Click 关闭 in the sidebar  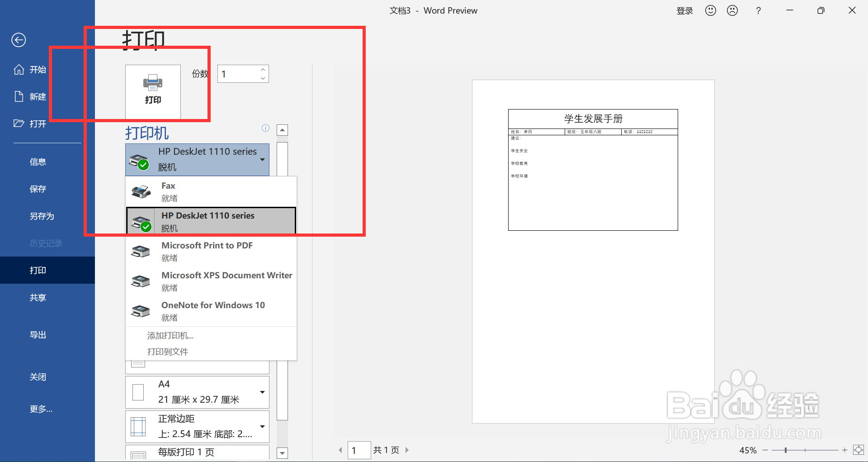click(38, 377)
